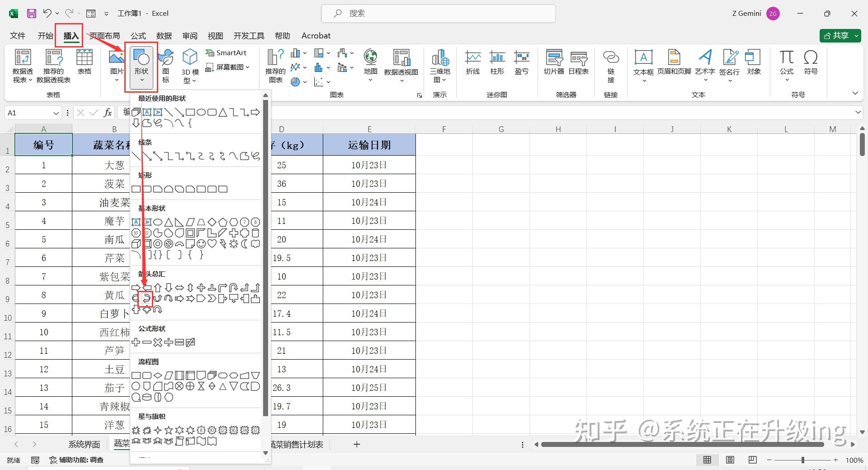
Task: Switch to Page Layout view in status bar
Action: [730, 460]
